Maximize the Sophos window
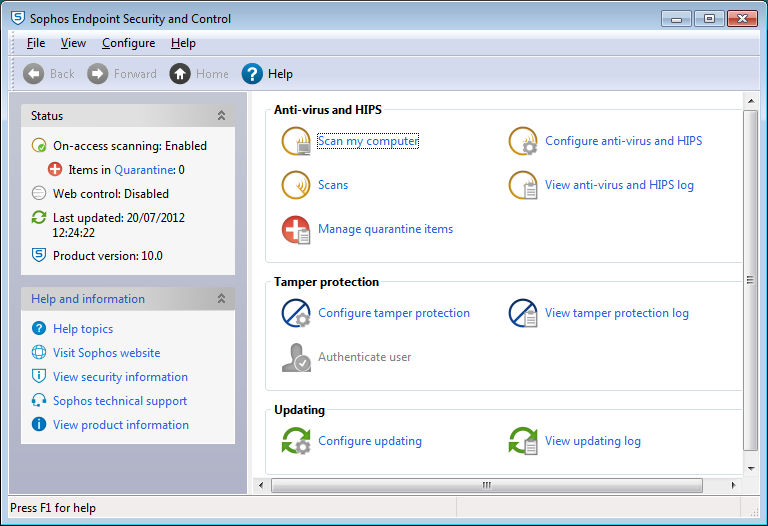The height and width of the screenshot is (526, 768). [x=709, y=19]
